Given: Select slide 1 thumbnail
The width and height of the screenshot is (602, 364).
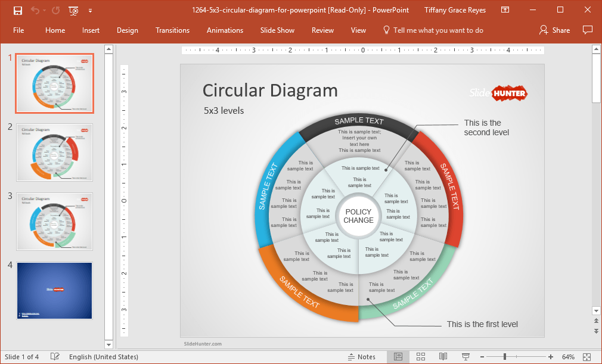Looking at the screenshot, I should 54,83.
